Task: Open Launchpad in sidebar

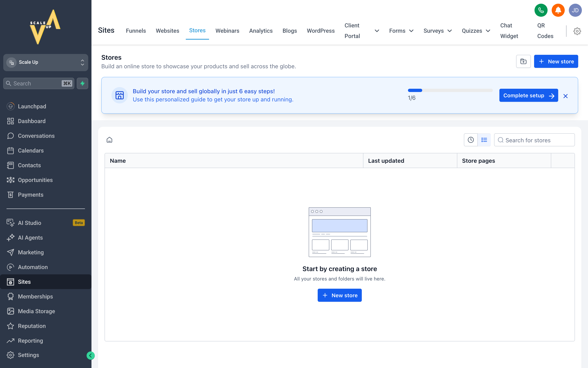Action: [46, 106]
